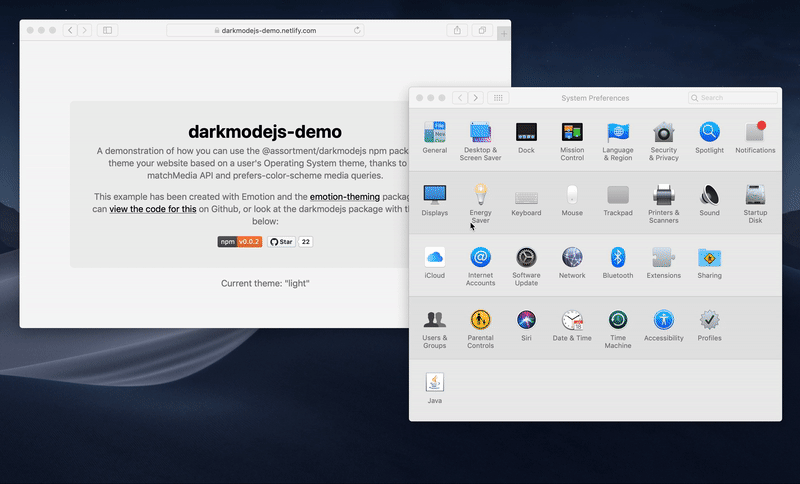Open Notifications preferences
This screenshot has width=800, height=484.
click(755, 138)
